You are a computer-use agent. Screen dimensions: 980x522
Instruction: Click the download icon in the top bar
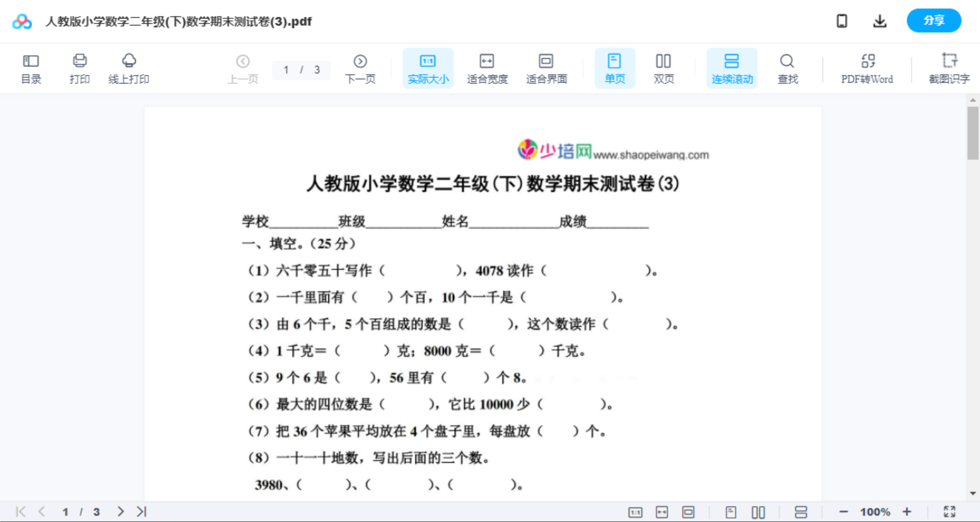(x=879, y=20)
